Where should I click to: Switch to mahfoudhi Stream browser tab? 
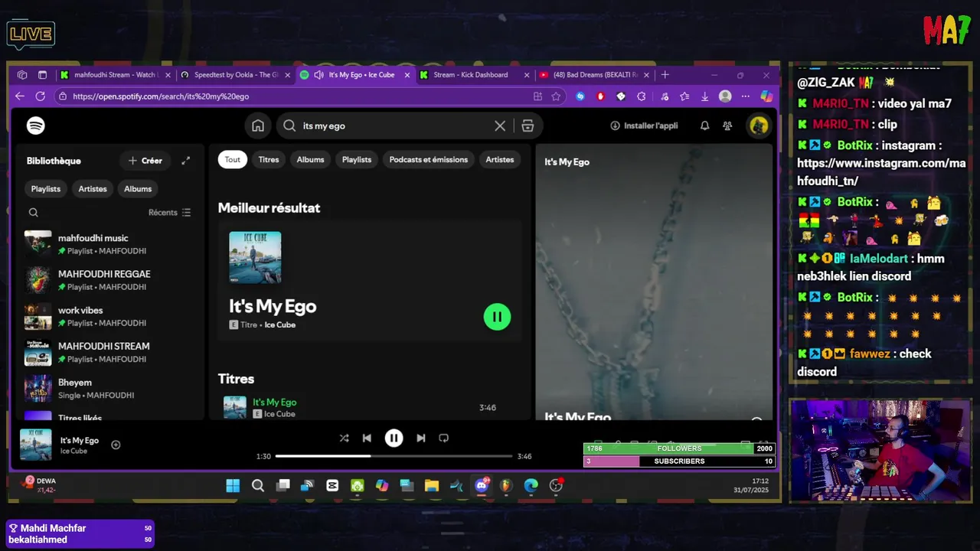point(115,75)
